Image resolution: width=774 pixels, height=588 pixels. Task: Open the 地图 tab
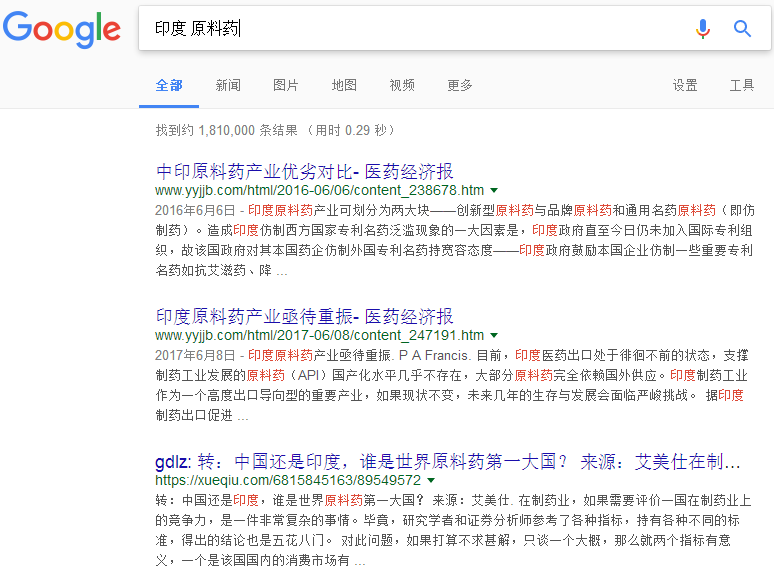[344, 85]
